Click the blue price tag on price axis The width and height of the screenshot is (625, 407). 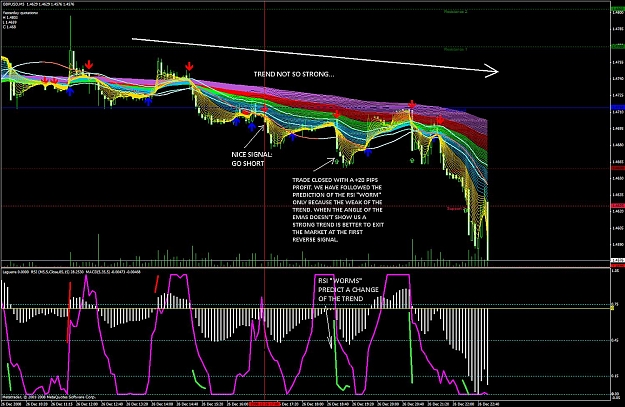tap(618, 107)
